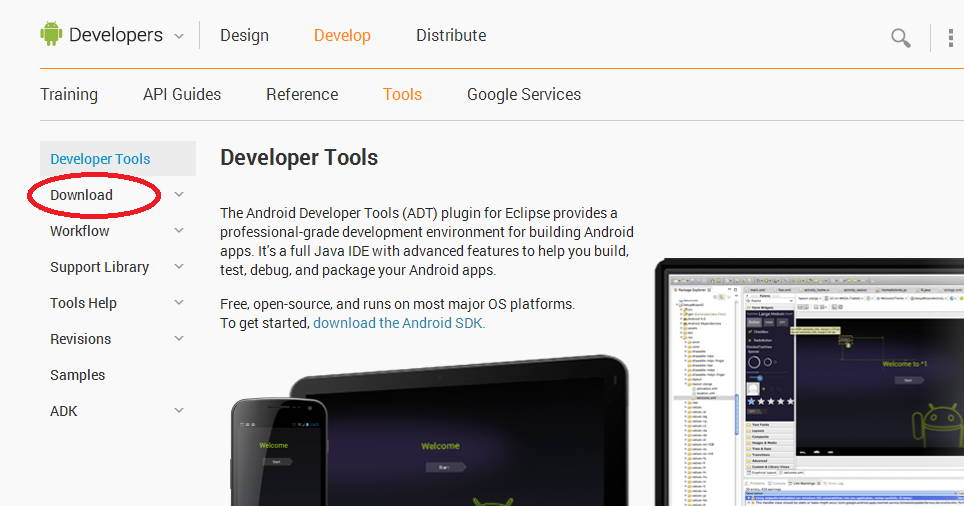
Task: Click the Eclipse IDE screenshot image
Action: [812, 382]
